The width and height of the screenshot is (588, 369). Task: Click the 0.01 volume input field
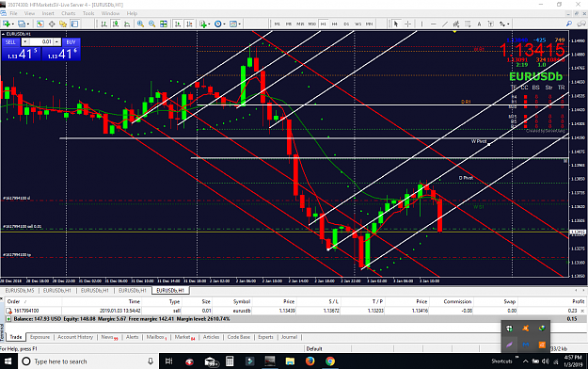(40, 41)
